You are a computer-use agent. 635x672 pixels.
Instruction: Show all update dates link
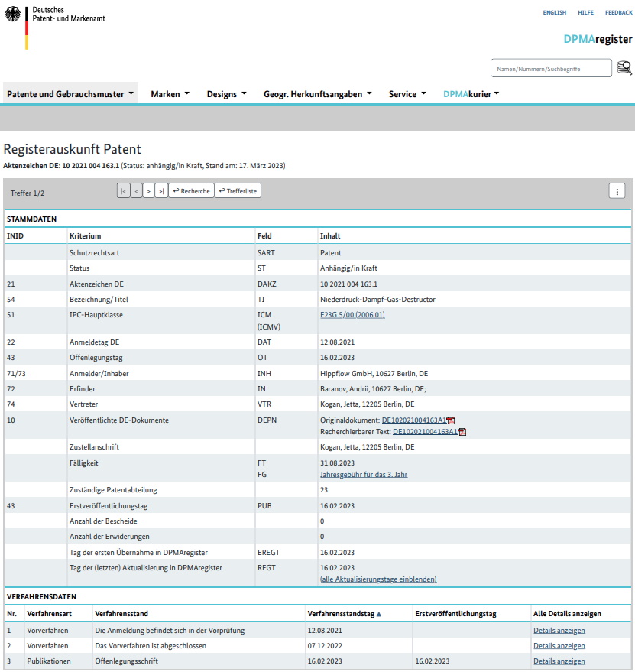pyautogui.click(x=378, y=579)
